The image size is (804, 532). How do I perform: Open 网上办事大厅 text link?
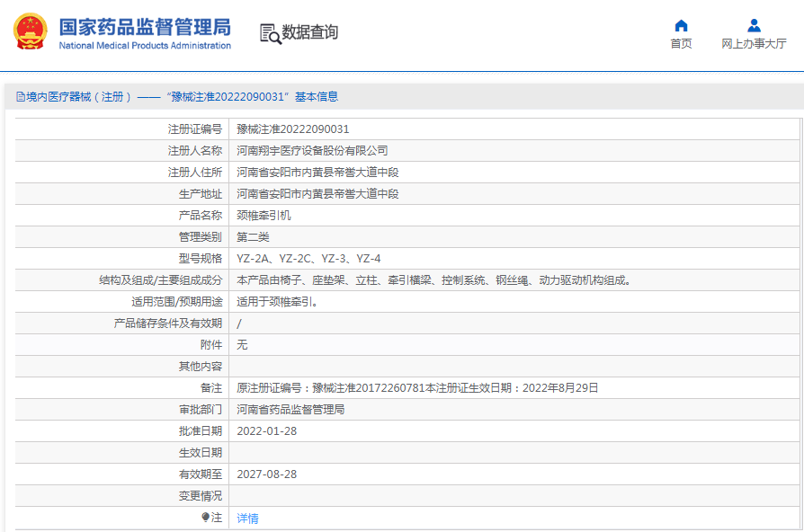point(754,44)
